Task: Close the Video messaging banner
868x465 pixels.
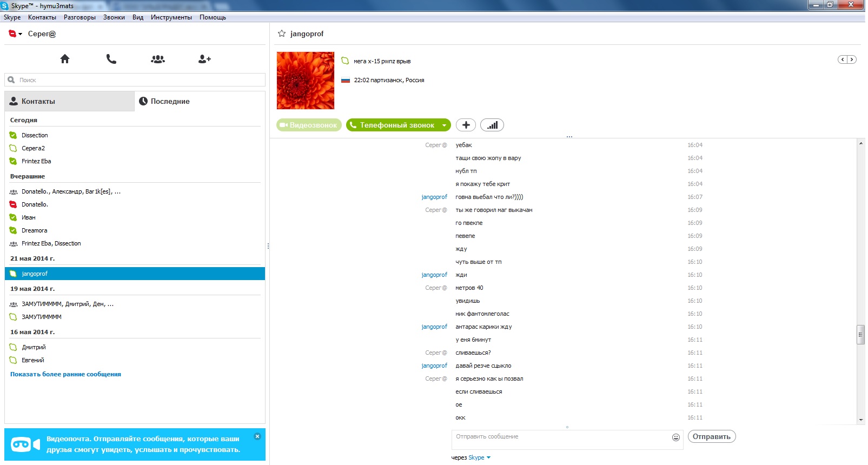Action: (257, 436)
